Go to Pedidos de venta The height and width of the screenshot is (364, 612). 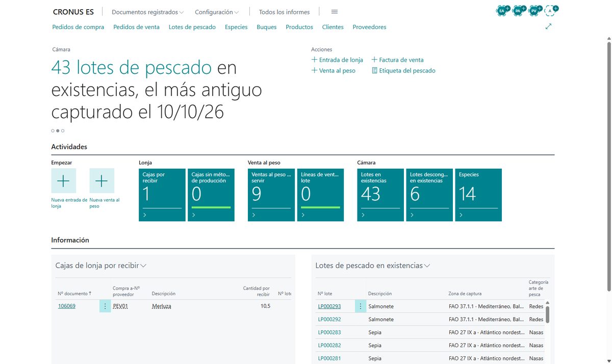[x=136, y=27]
